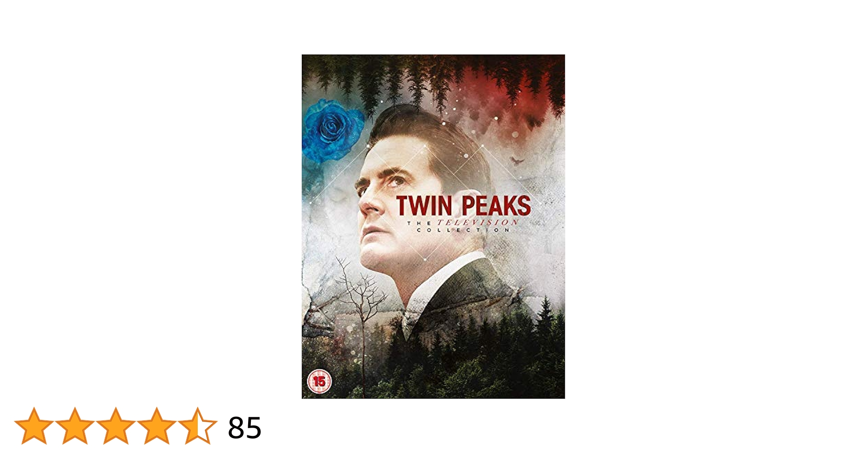Click the green pine forest at cover bottom

(x=454, y=359)
